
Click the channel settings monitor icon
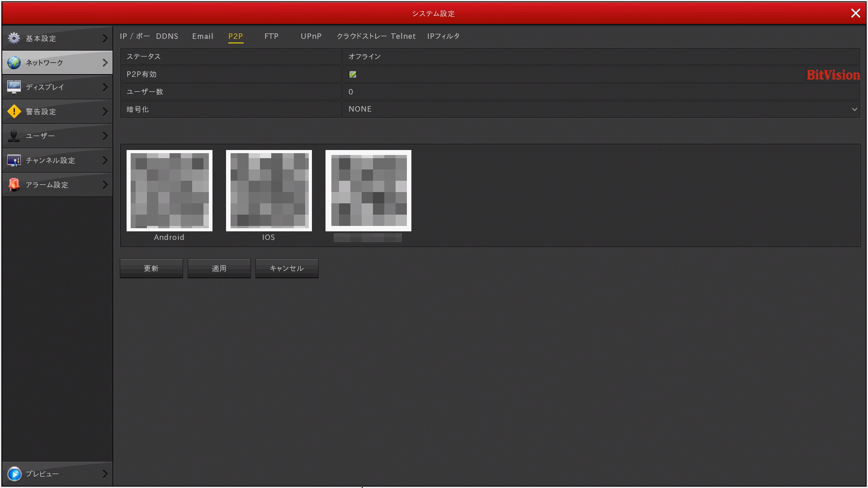14,160
